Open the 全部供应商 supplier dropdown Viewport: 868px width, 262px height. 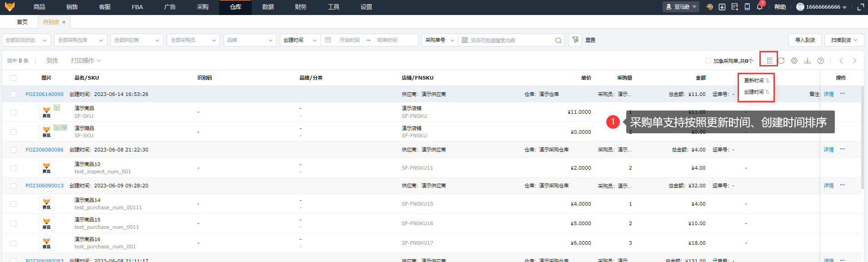(136, 40)
